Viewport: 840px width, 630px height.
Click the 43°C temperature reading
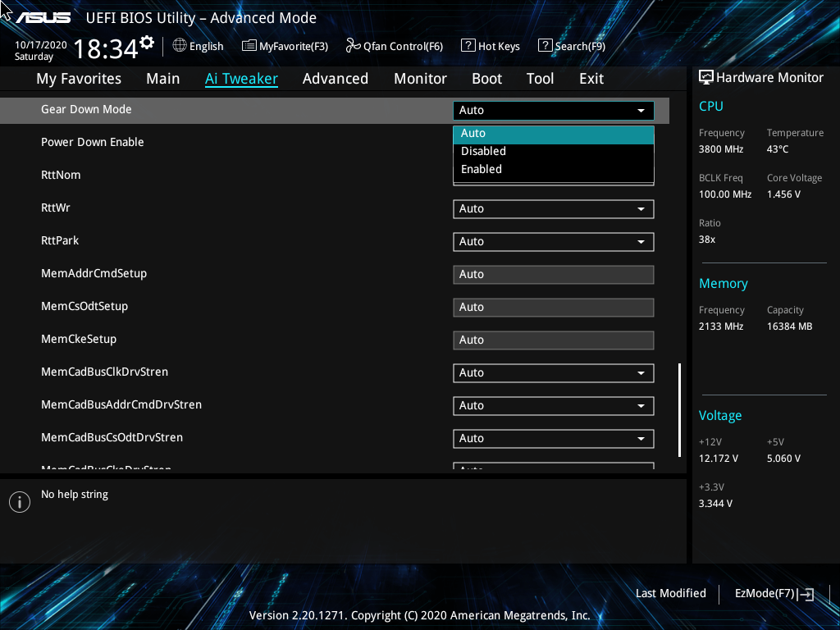(778, 149)
